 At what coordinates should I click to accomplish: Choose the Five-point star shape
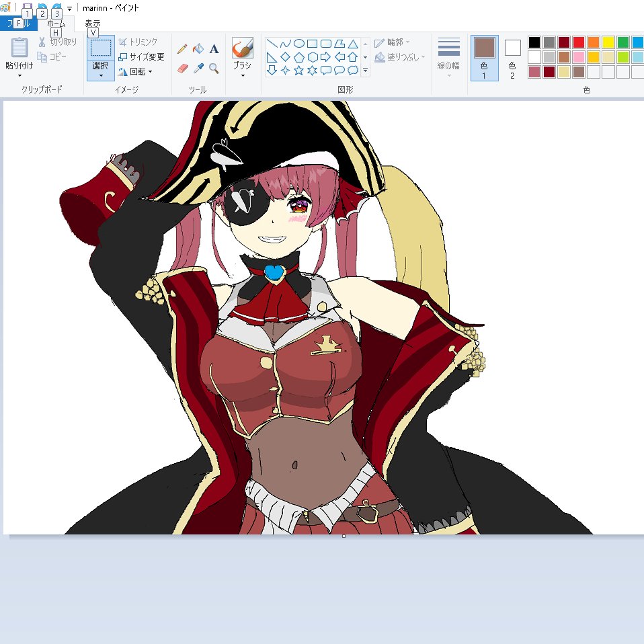(x=299, y=70)
